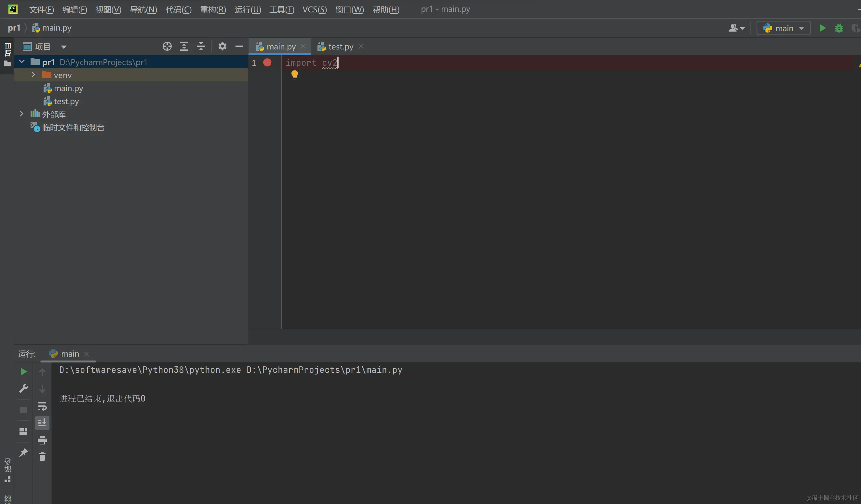Viewport: 861px width, 504px height.
Task: Toggle soft-wrap in the run console
Action: pos(42,406)
